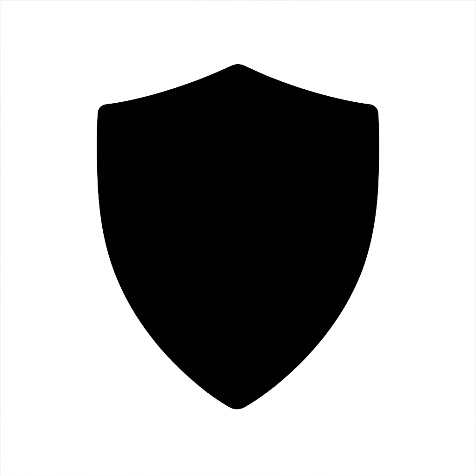Click white area below the shield tip
The height and width of the screenshot is (476, 476).
coord(238,443)
